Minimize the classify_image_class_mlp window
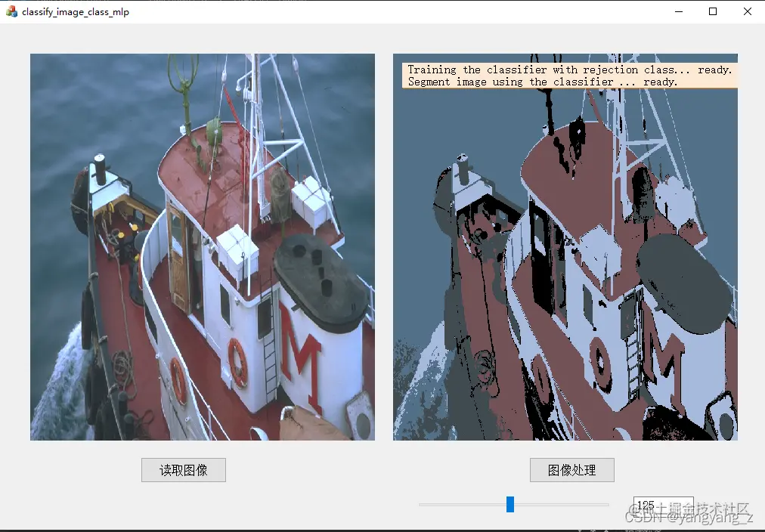 [x=679, y=11]
